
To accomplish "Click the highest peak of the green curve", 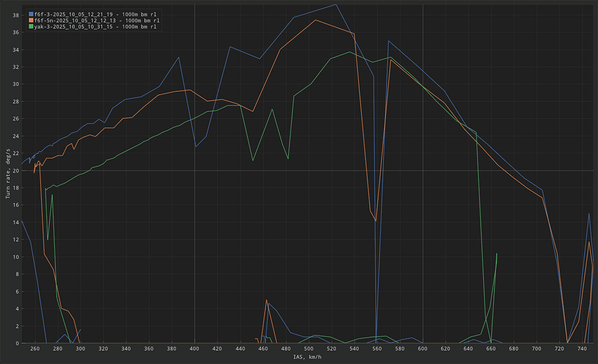I will pos(350,52).
